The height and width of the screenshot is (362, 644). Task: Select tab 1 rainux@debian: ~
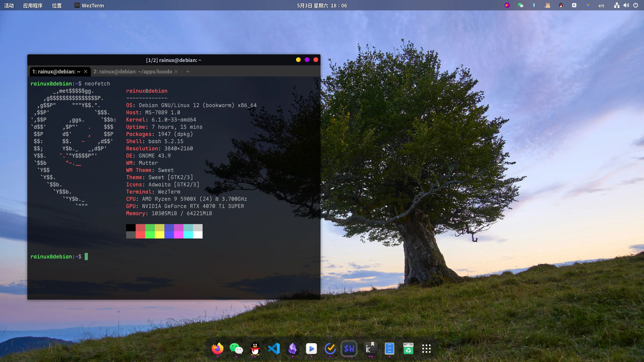click(x=56, y=72)
